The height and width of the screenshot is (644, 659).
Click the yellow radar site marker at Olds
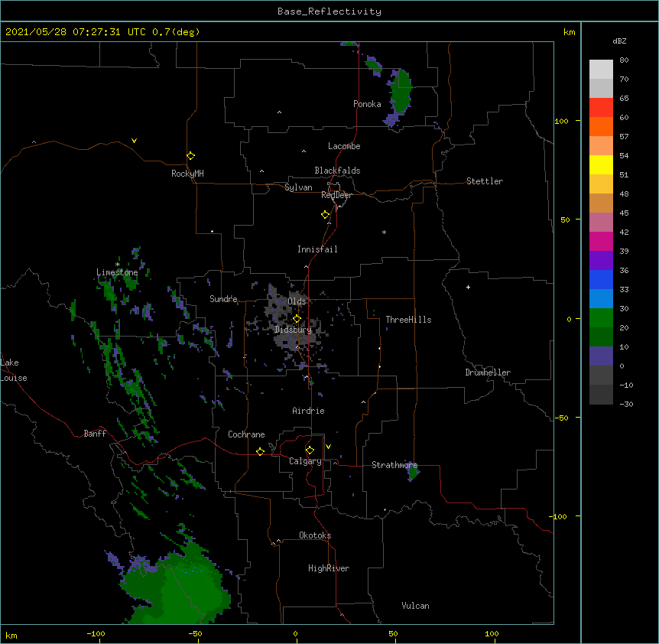click(297, 319)
